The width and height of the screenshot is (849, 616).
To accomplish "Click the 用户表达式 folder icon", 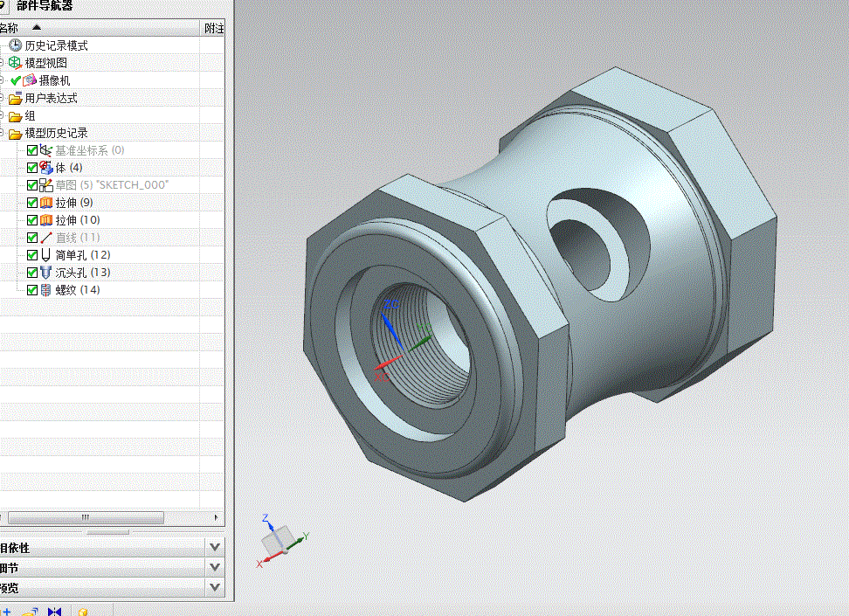I will tap(15, 99).
